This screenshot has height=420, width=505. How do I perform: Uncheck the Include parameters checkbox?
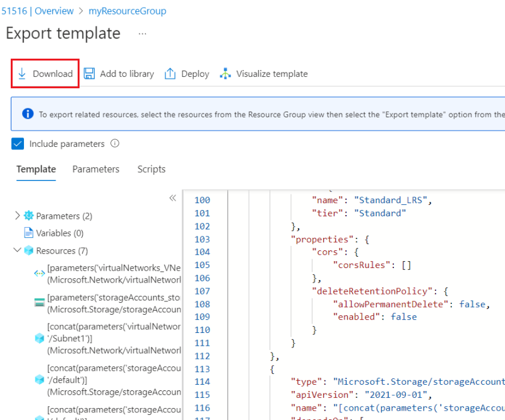pos(18,144)
